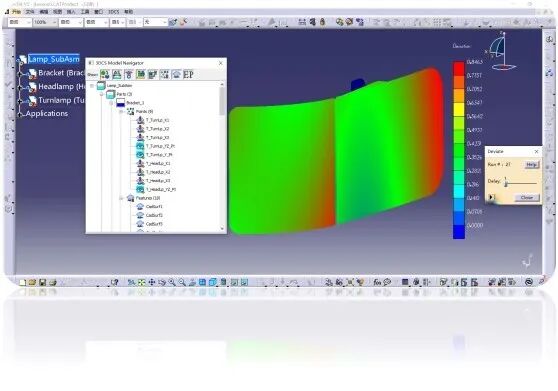Click the New document icon in bottom toolbar
The height and width of the screenshot is (391, 558).
tap(22, 282)
